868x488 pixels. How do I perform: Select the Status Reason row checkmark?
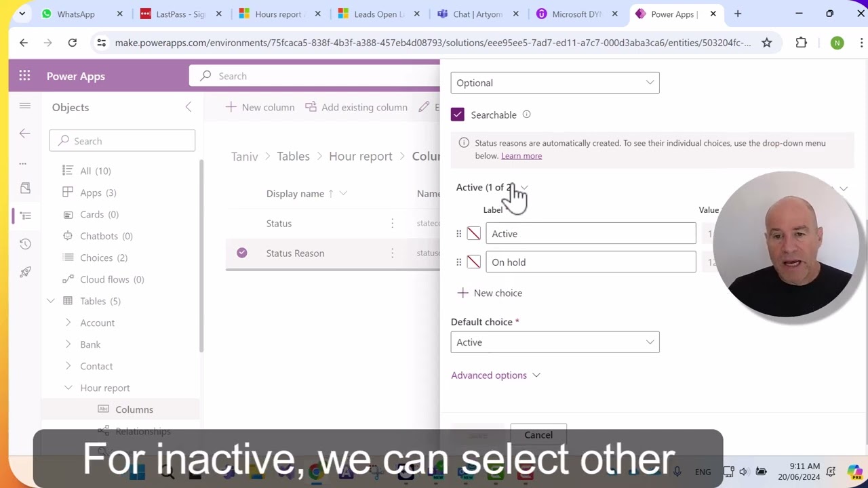[x=242, y=253]
